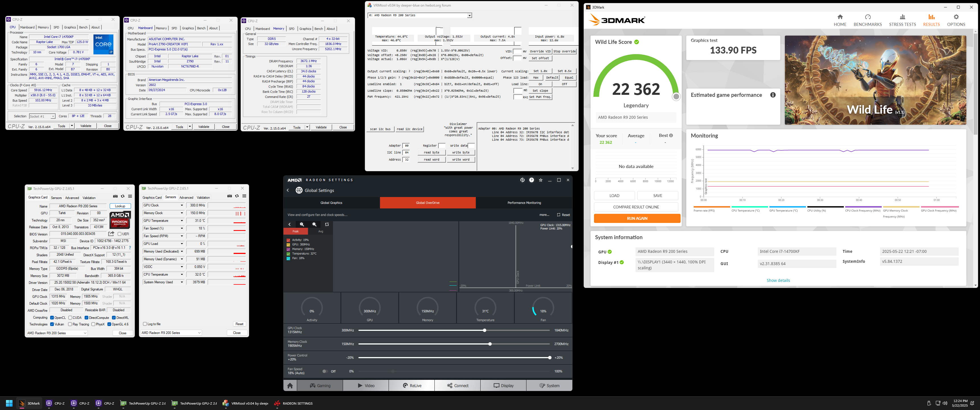
Task: Open GPU Clock sensor dropdown in GPU-Z Sensors
Action: tap(181, 205)
